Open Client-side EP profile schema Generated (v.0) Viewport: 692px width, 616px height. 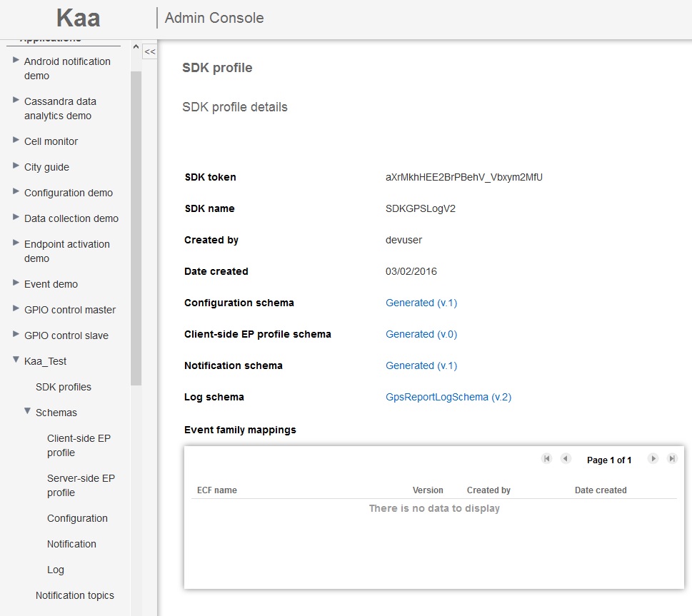tap(421, 334)
